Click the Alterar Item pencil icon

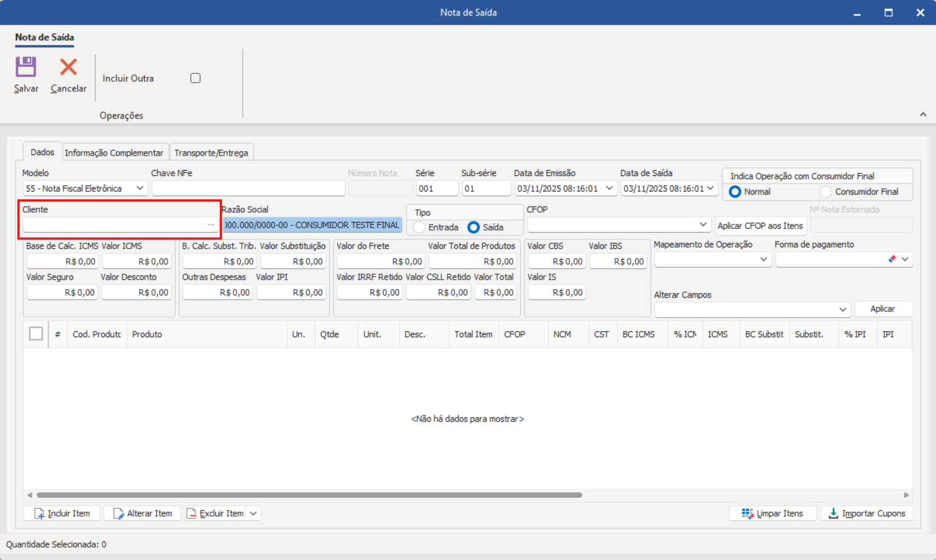118,513
